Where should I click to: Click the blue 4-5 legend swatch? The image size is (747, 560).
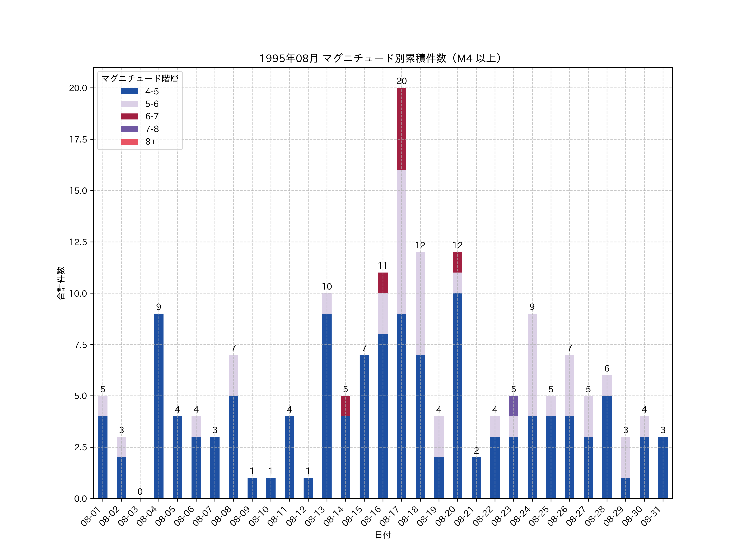click(x=129, y=91)
